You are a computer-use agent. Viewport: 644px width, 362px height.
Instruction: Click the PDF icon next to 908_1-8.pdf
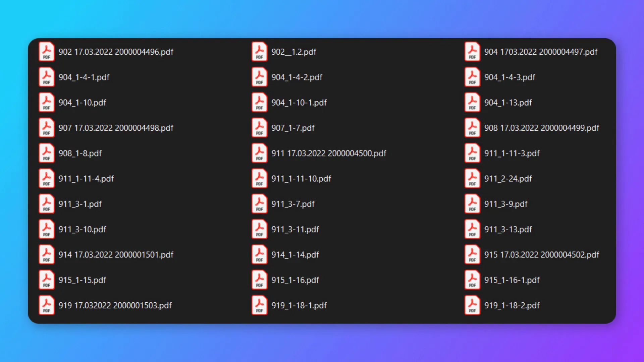point(46,153)
